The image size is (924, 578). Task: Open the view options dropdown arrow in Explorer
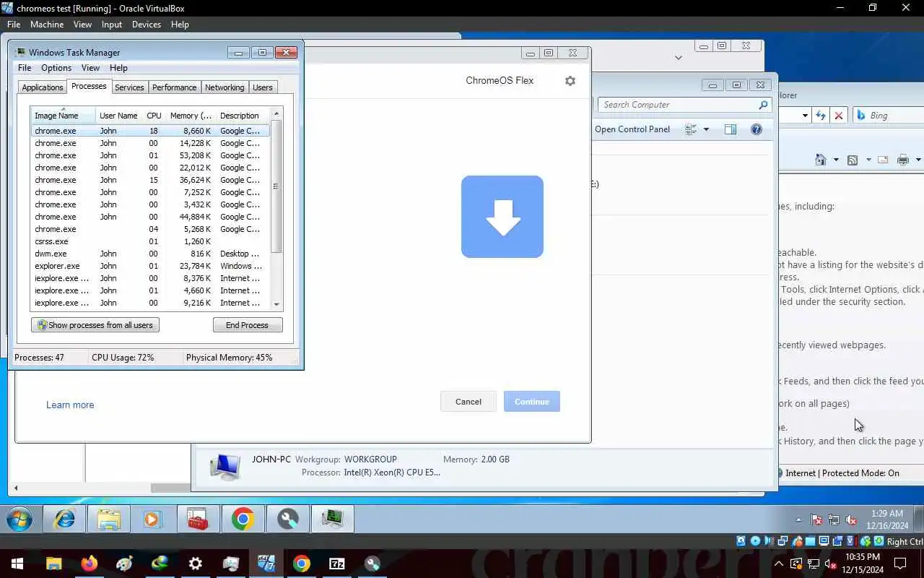coord(706,129)
